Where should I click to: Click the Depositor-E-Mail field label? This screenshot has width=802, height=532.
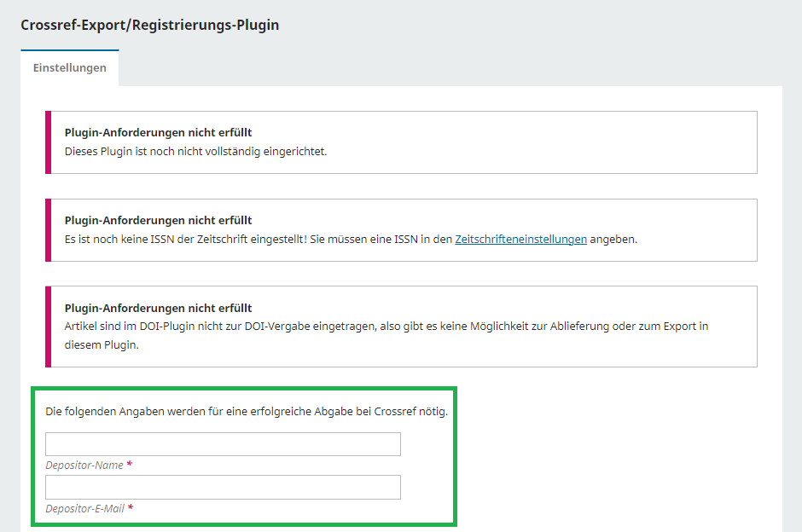tap(84, 508)
